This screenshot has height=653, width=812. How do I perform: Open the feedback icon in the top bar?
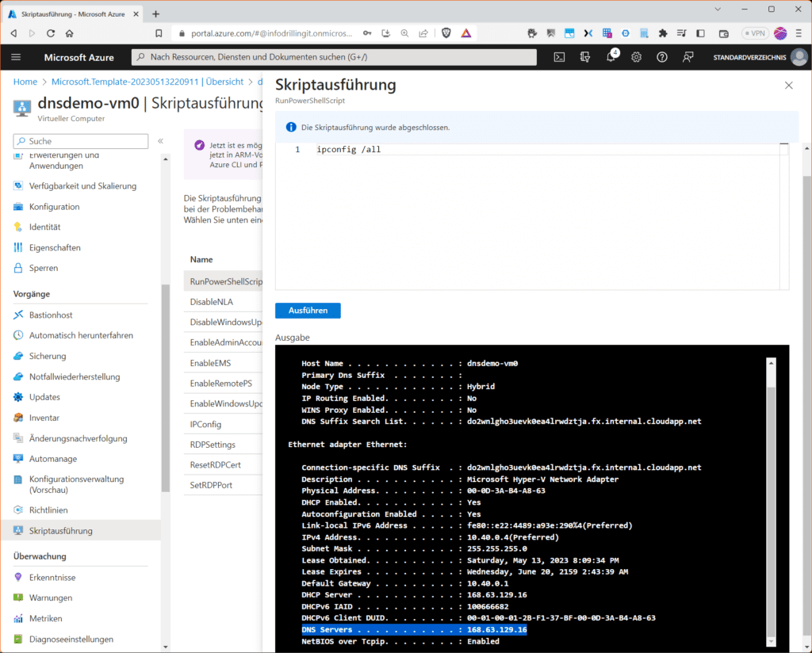tap(688, 57)
